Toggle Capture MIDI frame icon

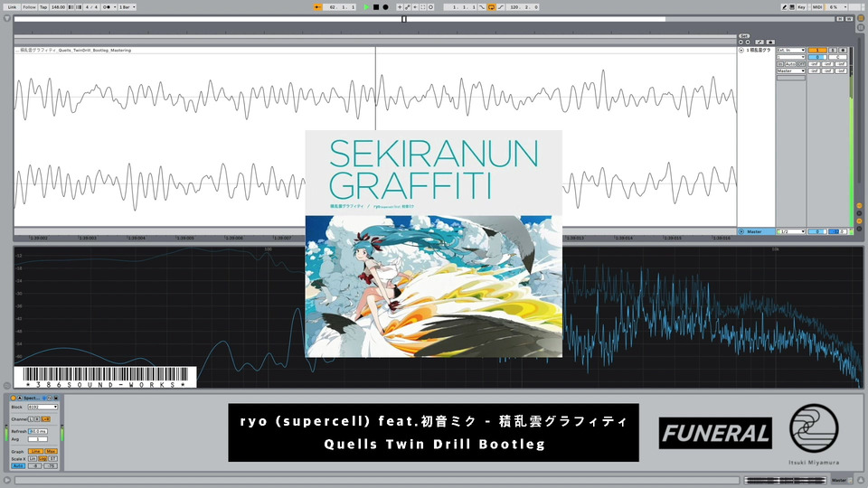[423, 7]
